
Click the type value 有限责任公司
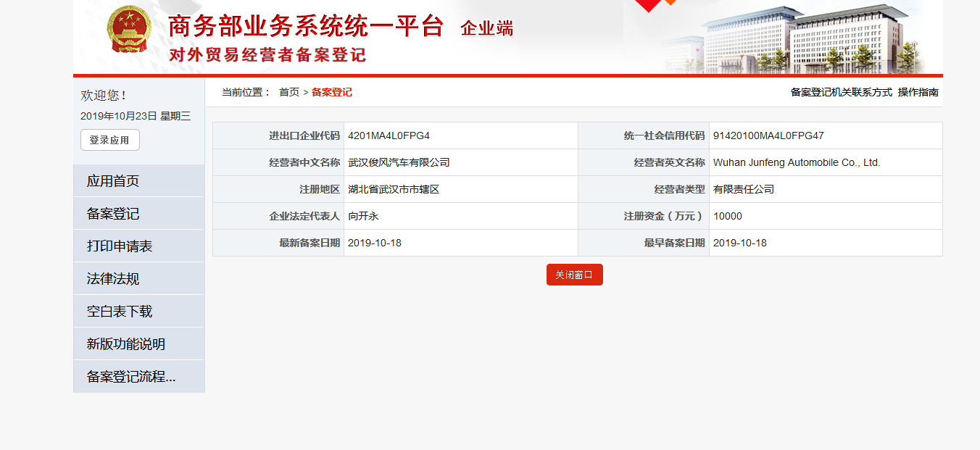[x=744, y=189]
